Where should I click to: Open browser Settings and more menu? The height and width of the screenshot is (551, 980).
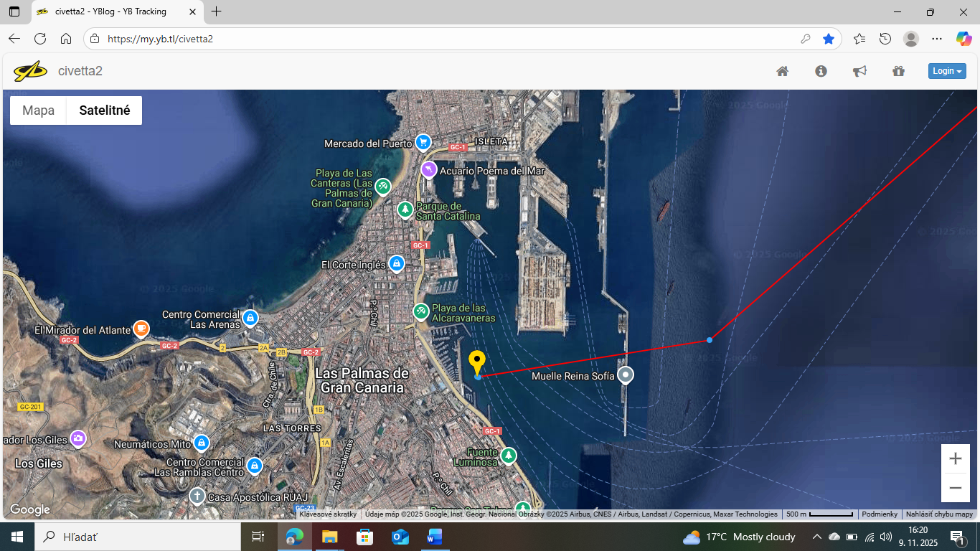937,39
